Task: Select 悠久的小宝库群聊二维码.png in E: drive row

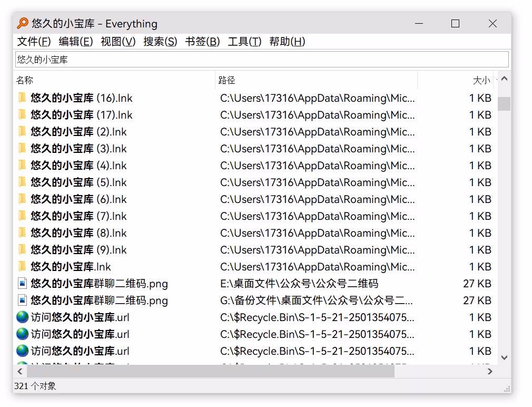Action: [x=100, y=284]
